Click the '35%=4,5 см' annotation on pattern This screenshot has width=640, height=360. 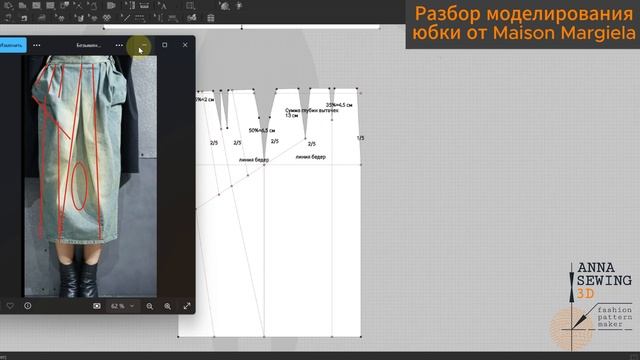pos(339,105)
